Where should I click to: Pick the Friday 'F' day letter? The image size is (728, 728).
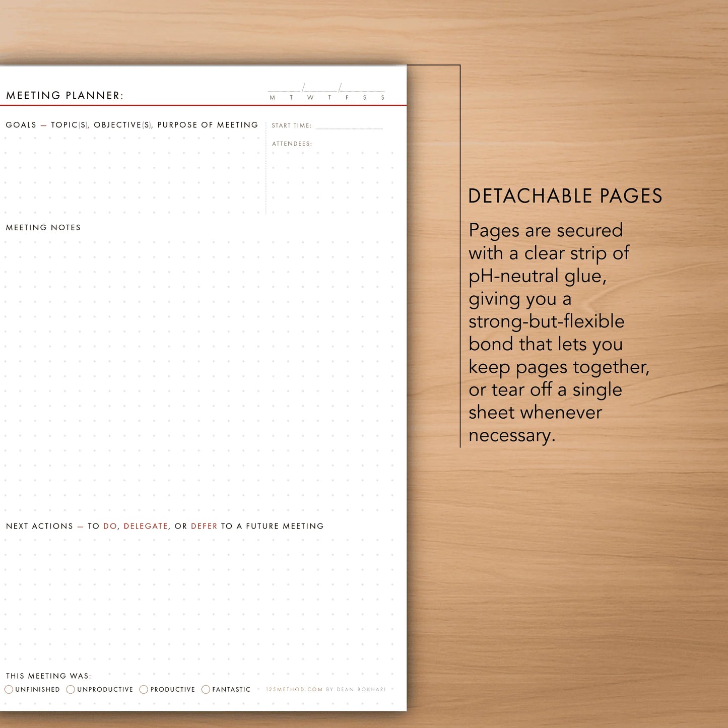pyautogui.click(x=347, y=98)
